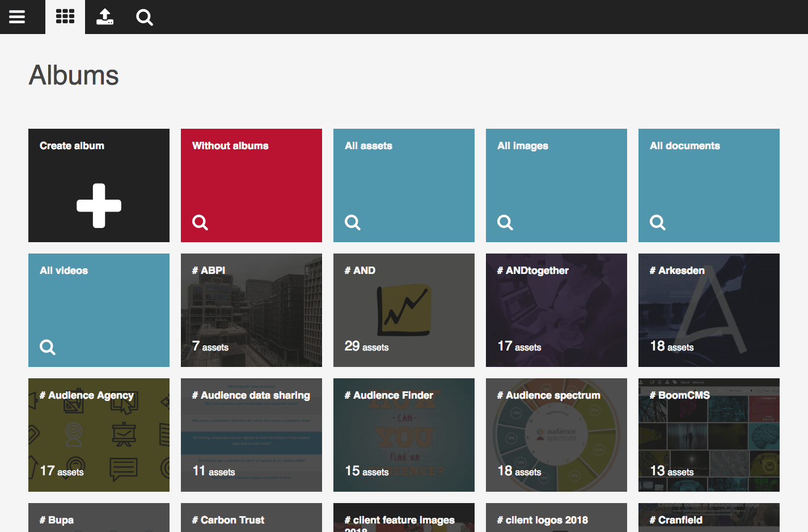Switch to the albums grid view
The width and height of the screenshot is (808, 532).
65,17
